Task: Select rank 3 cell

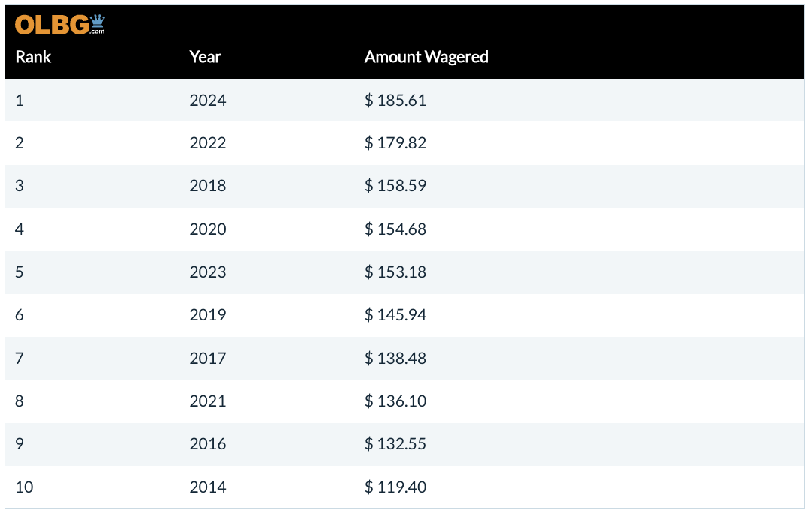Action: tap(20, 186)
